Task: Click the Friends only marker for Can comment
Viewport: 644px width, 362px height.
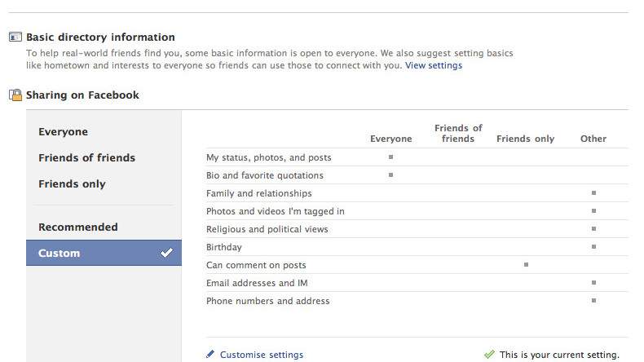Action: (x=526, y=265)
